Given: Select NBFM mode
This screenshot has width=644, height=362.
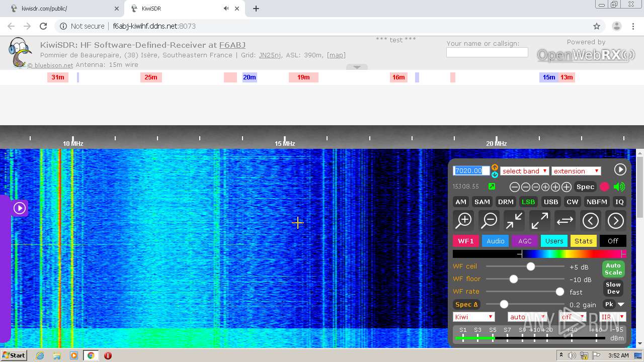Looking at the screenshot, I should 597,202.
